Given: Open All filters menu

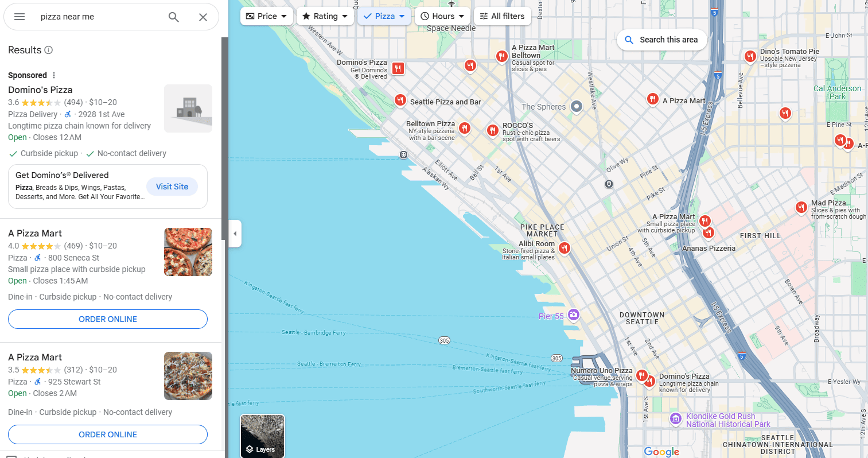Looking at the screenshot, I should (x=502, y=16).
